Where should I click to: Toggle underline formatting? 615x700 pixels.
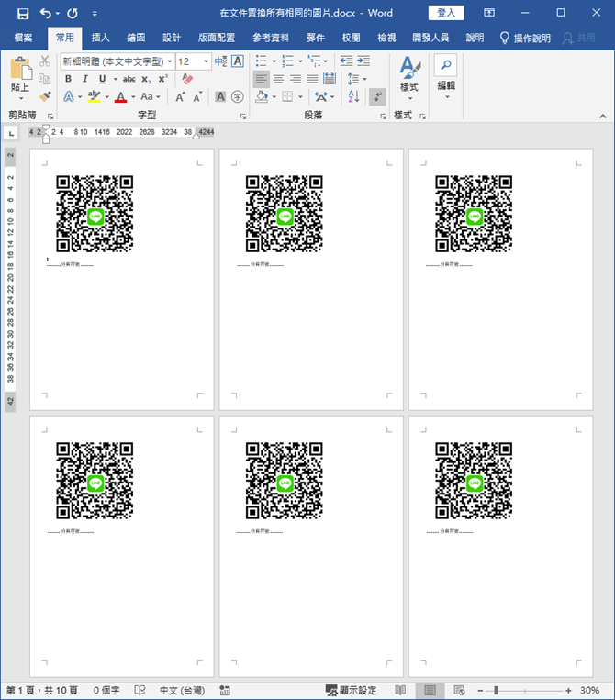(102, 79)
